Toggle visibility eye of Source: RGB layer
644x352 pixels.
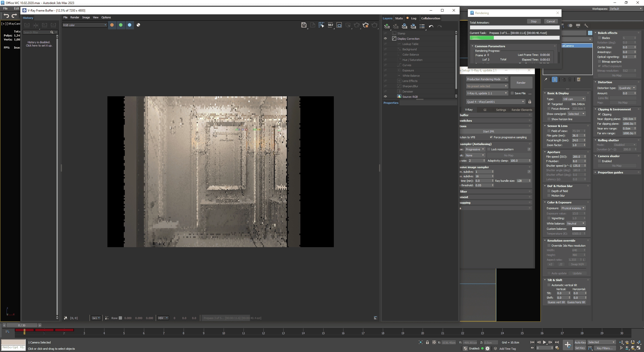point(385,97)
